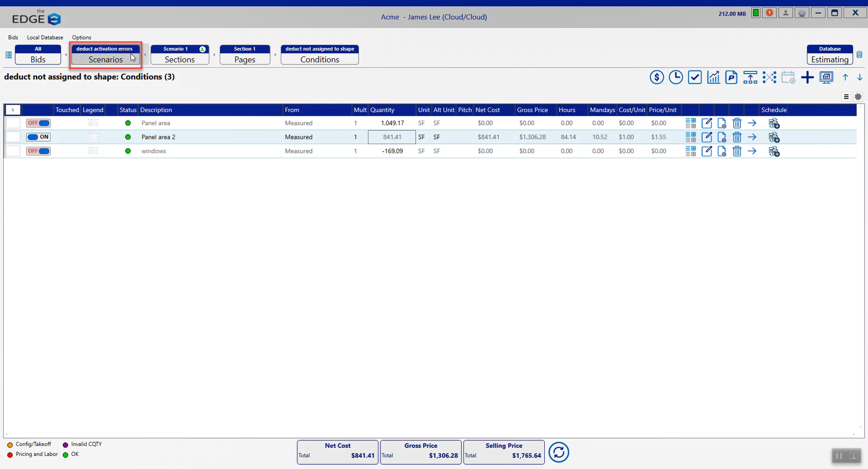Open the Local Database menu
Image resolution: width=868 pixels, height=469 pixels.
click(x=45, y=38)
